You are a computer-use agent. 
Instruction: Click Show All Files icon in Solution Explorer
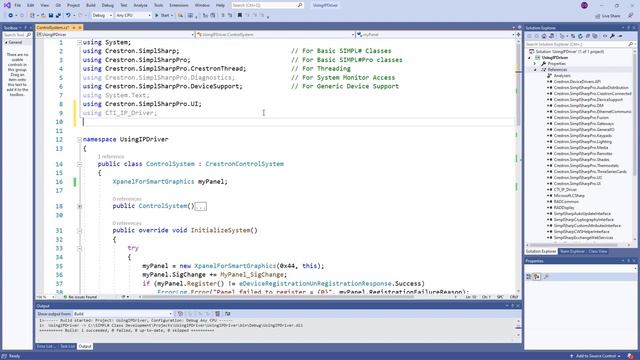pyautogui.click(x=595, y=36)
